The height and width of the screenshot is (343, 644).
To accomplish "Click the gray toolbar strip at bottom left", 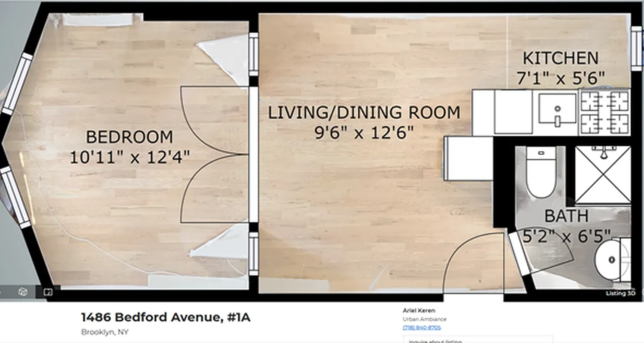I will pyautogui.click(x=13, y=292).
